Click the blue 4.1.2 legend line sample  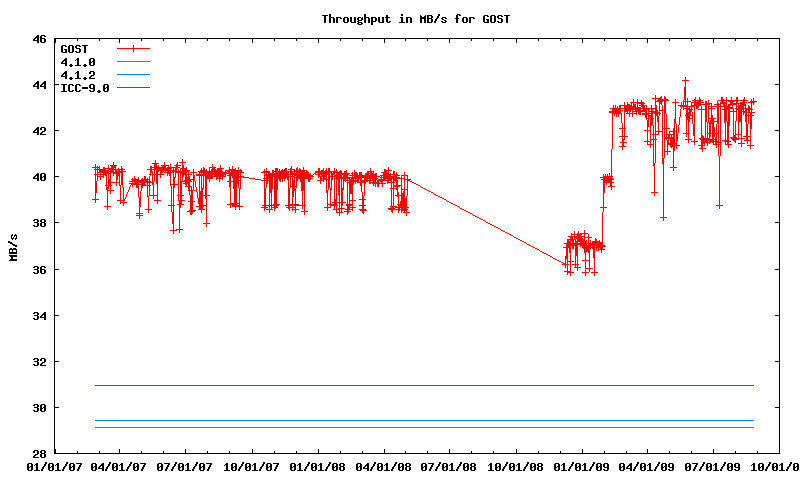pyautogui.click(x=133, y=75)
